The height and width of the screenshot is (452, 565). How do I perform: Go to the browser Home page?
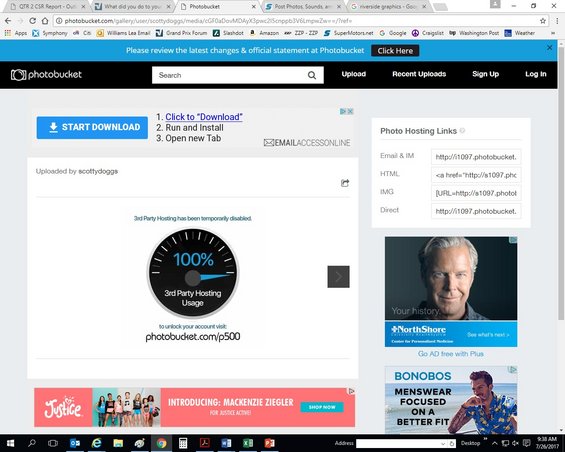[45, 21]
